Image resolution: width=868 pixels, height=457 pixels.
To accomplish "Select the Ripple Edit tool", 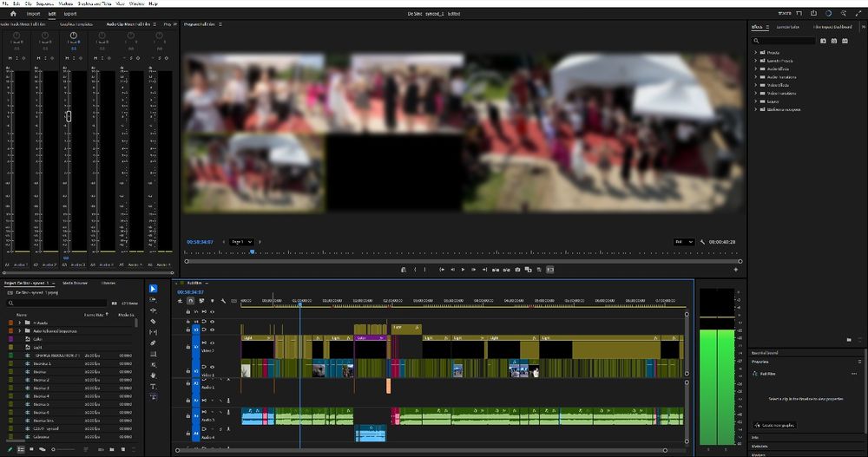I will tap(154, 310).
